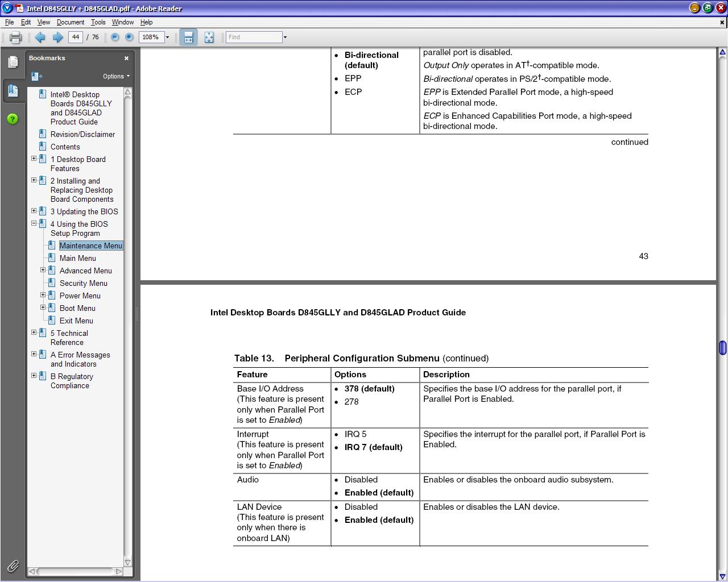Open the zoom percentage dropdown arrow
The width and height of the screenshot is (728, 582).
(167, 38)
